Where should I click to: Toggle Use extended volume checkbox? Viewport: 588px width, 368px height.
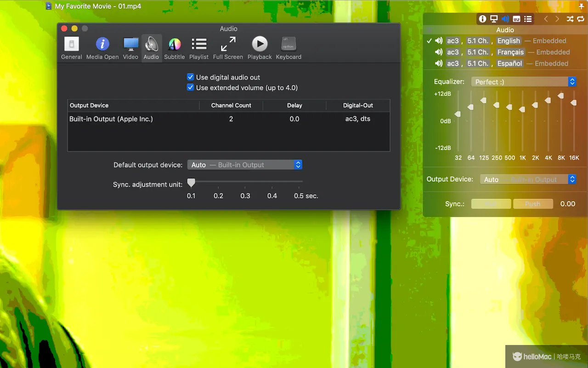(x=190, y=87)
